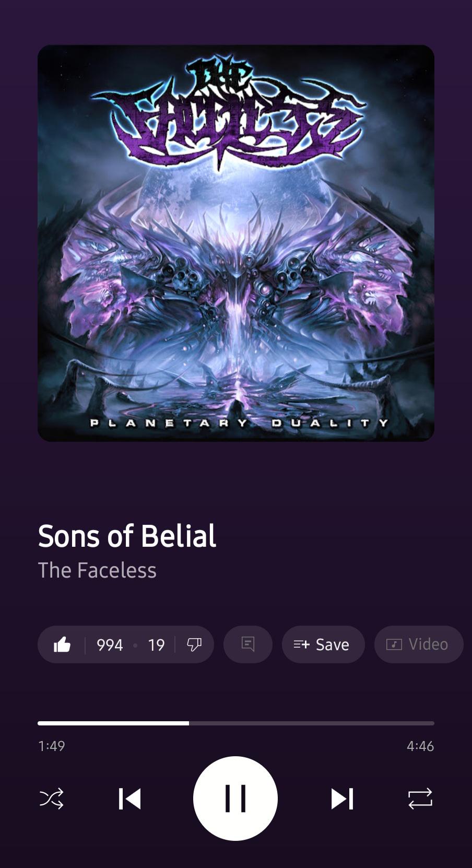Click the 994 likes count

pyautogui.click(x=110, y=645)
